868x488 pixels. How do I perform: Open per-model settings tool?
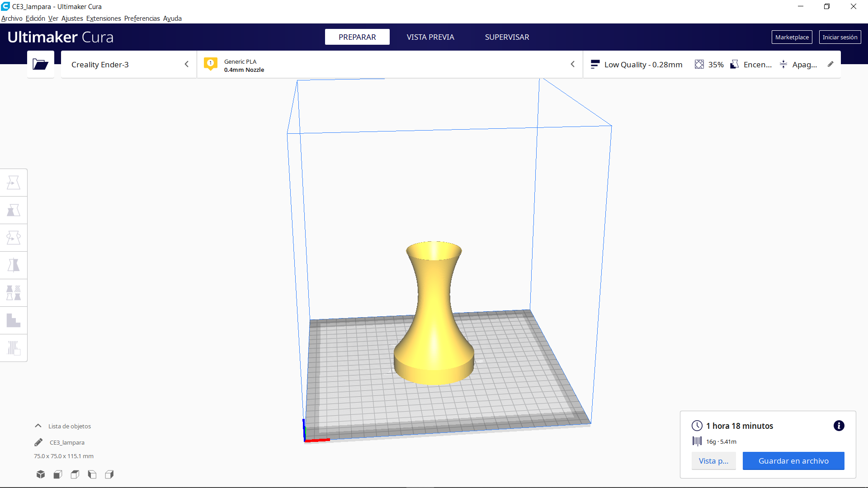[x=14, y=292]
